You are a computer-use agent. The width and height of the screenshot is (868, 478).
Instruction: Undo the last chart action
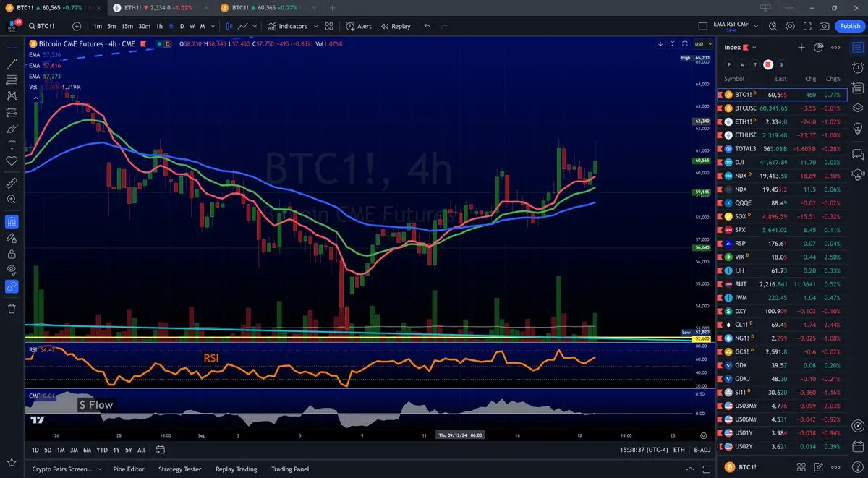point(427,26)
